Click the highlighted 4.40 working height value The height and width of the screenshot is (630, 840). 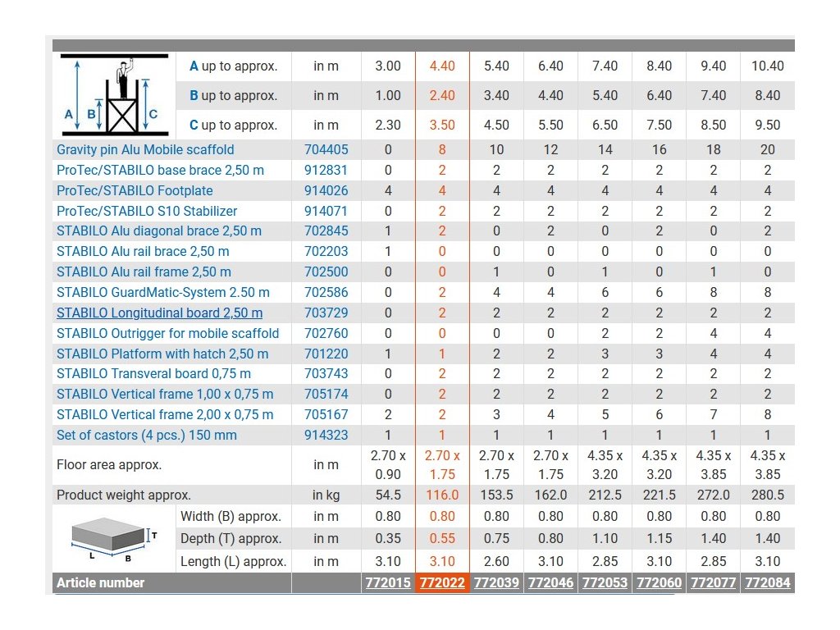[442, 66]
